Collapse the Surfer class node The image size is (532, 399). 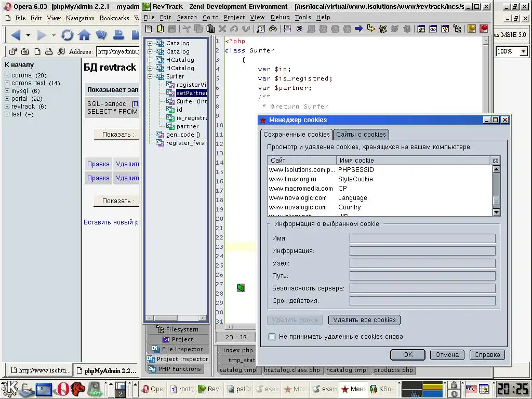pyautogui.click(x=150, y=76)
